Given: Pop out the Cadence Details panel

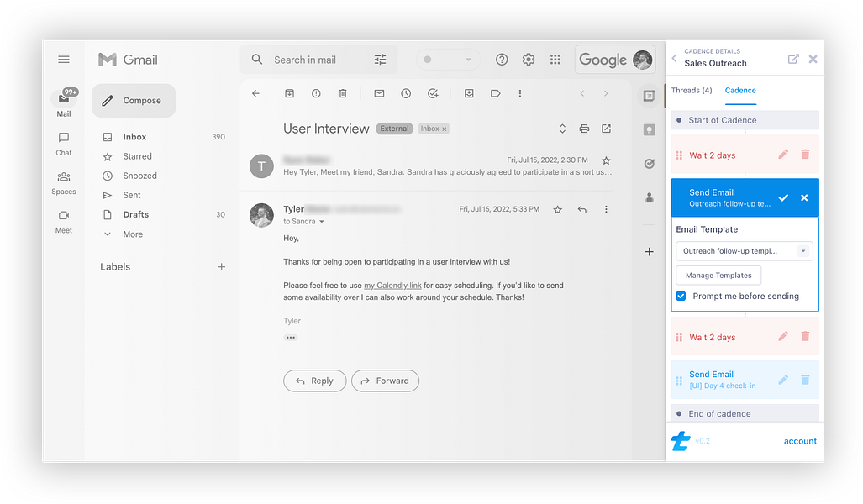Looking at the screenshot, I should tap(793, 59).
